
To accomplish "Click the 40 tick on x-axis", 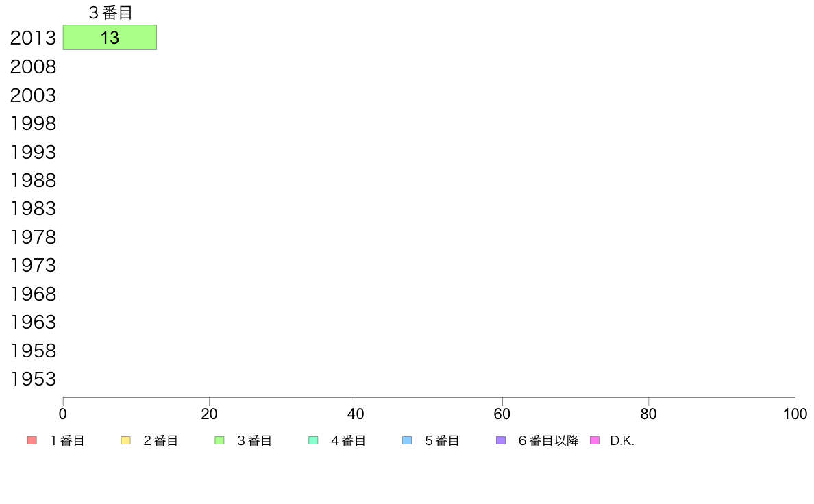I will tap(356, 414).
